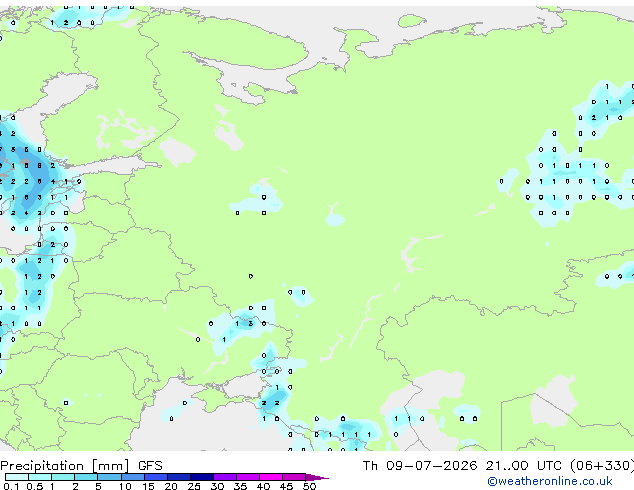This screenshot has height=490, width=634.
Task: Pick the 10–15 mm legend color box
Action: tap(133, 477)
